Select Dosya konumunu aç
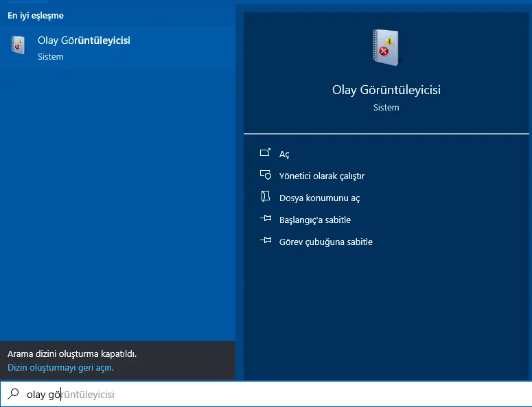Screen dimensions: 532x407 (x=319, y=198)
